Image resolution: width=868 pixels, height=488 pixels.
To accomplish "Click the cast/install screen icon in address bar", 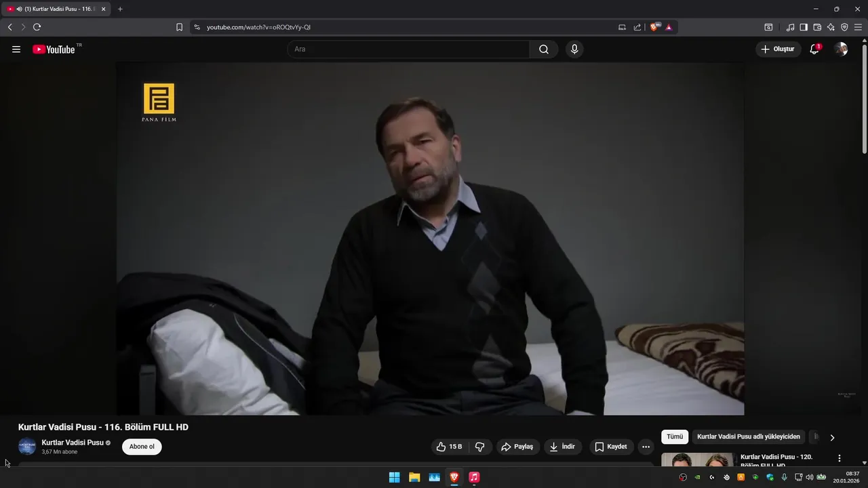I will pos(622,27).
